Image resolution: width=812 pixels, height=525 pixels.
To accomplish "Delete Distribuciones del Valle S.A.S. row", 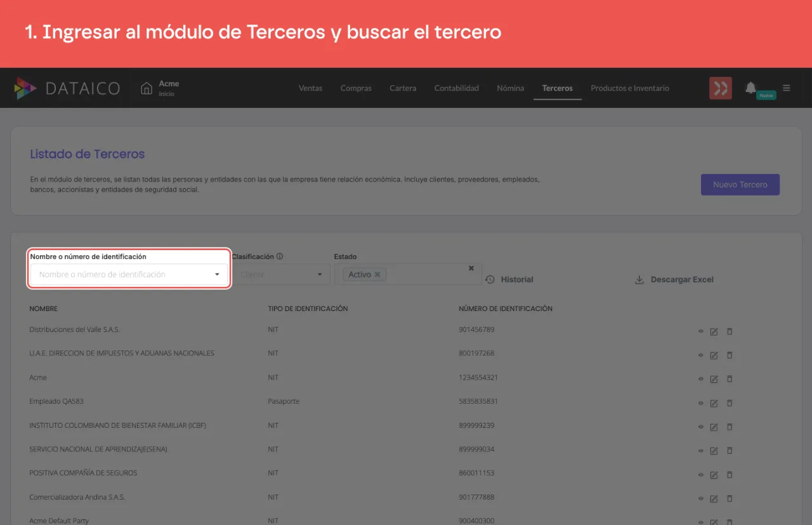I will pyautogui.click(x=730, y=331).
